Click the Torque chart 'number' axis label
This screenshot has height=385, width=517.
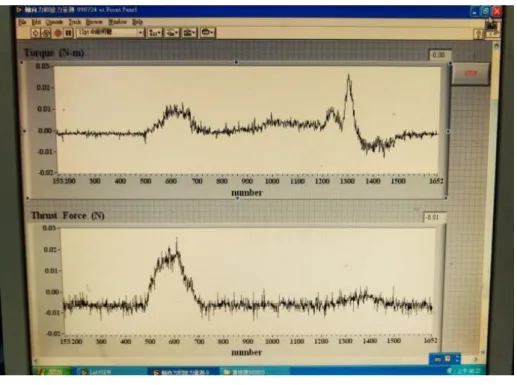coord(247,193)
